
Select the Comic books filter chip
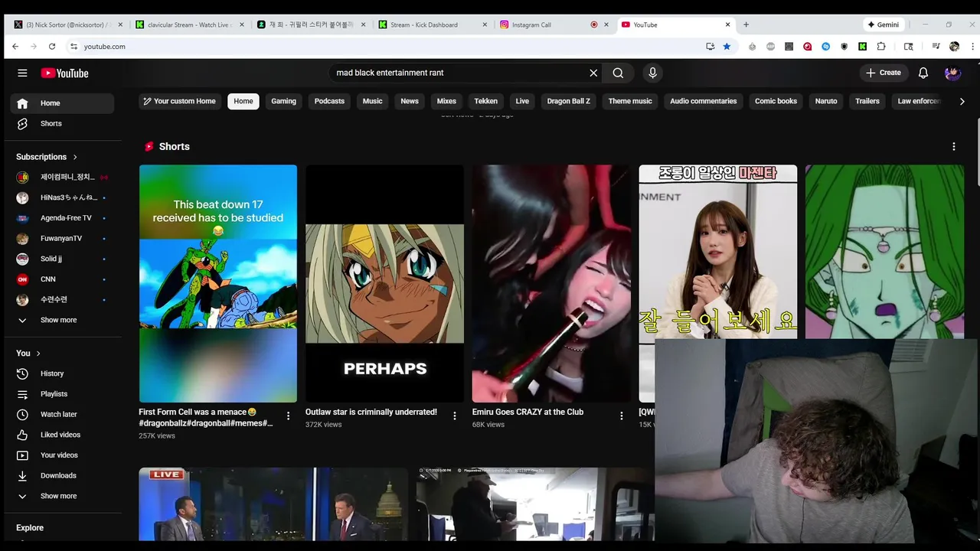tap(776, 101)
